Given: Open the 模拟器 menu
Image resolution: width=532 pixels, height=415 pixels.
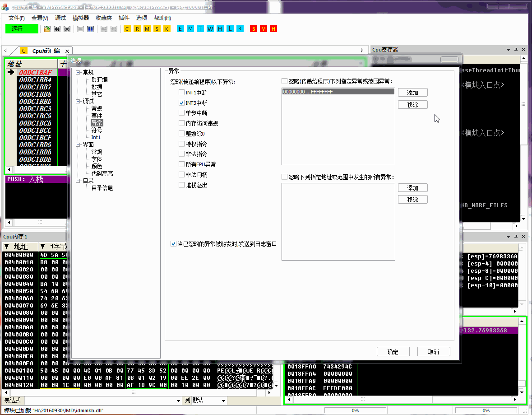Looking at the screenshot, I should (x=81, y=18).
